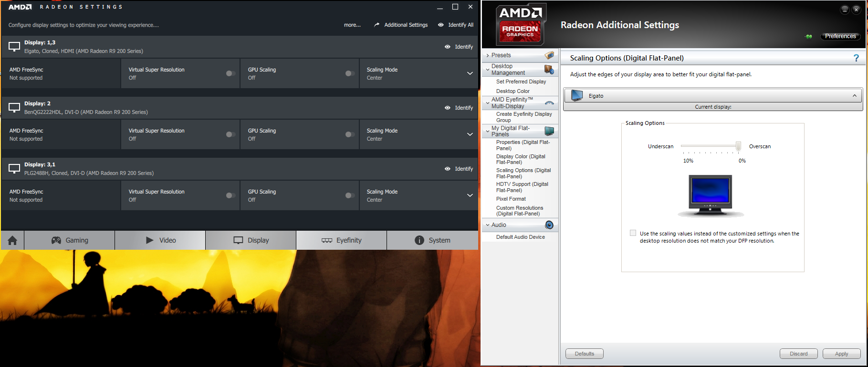The width and height of the screenshot is (868, 367).
Task: Open the Eyefinity tab
Action: [342, 240]
